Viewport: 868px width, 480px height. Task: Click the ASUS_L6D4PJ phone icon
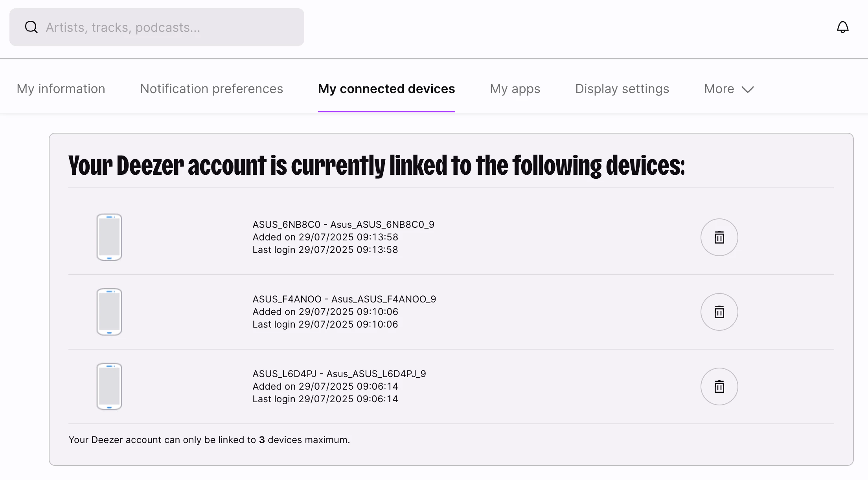(x=109, y=387)
